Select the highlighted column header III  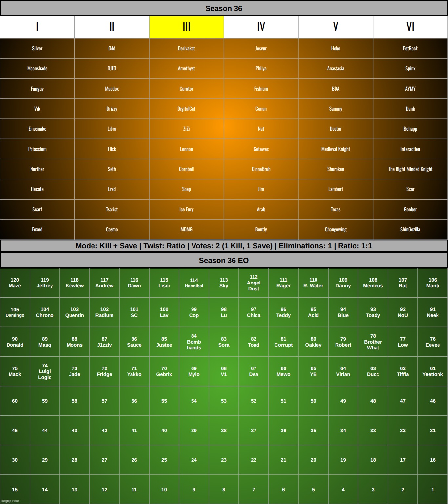[x=186, y=27]
